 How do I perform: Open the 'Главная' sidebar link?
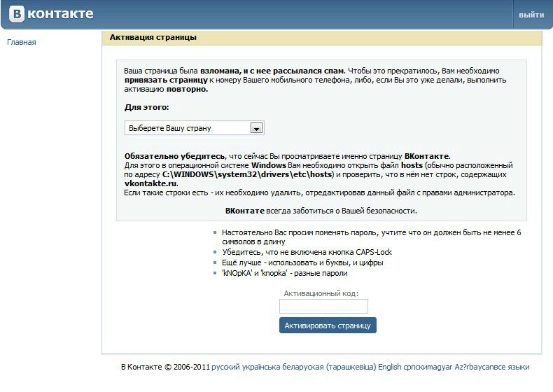coord(21,42)
